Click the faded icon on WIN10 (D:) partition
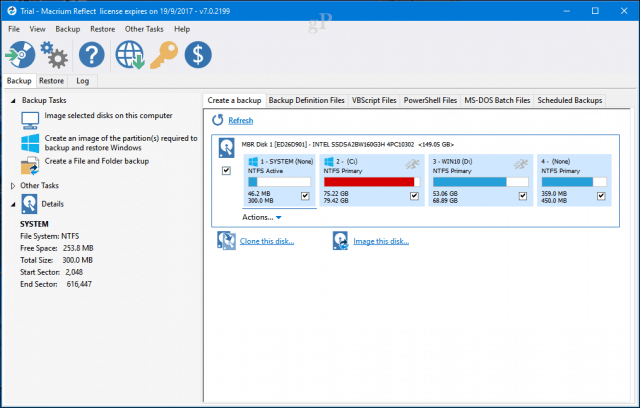Screen dimensions: 640x408 point(520,164)
